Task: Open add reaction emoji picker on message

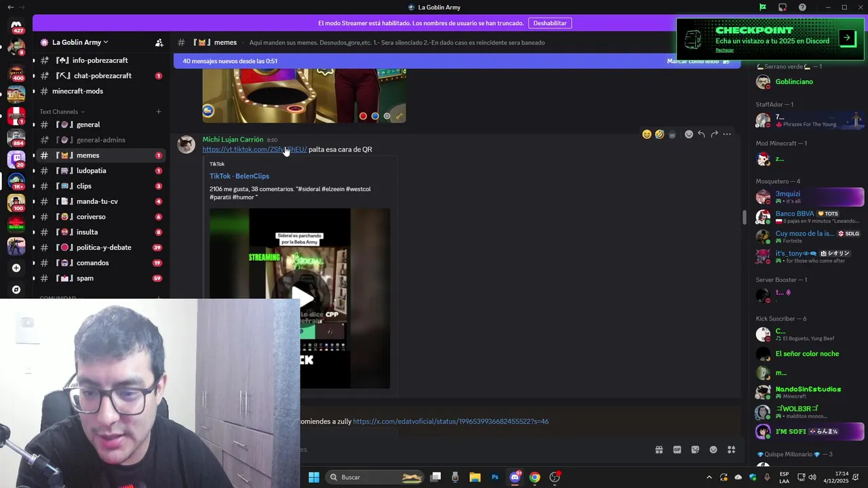Action: pos(688,134)
